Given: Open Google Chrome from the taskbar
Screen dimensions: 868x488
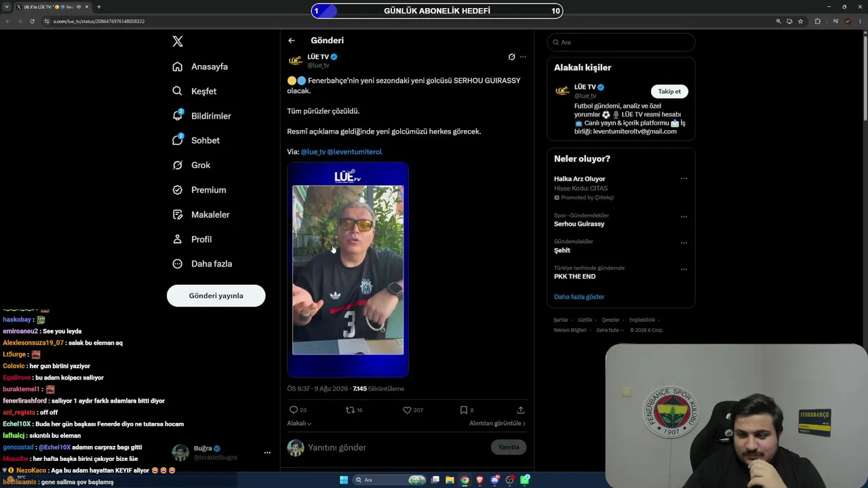Looking at the screenshot, I should tap(465, 480).
